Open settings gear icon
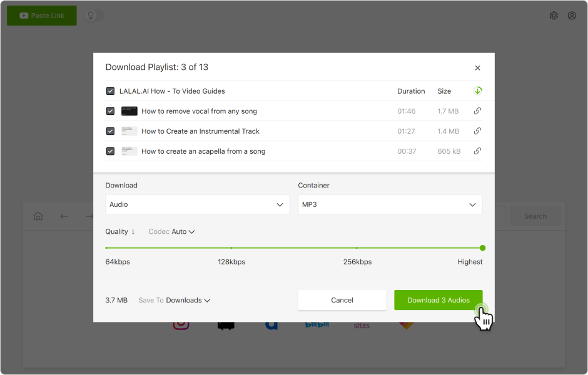This screenshot has width=588, height=375. pos(554,16)
